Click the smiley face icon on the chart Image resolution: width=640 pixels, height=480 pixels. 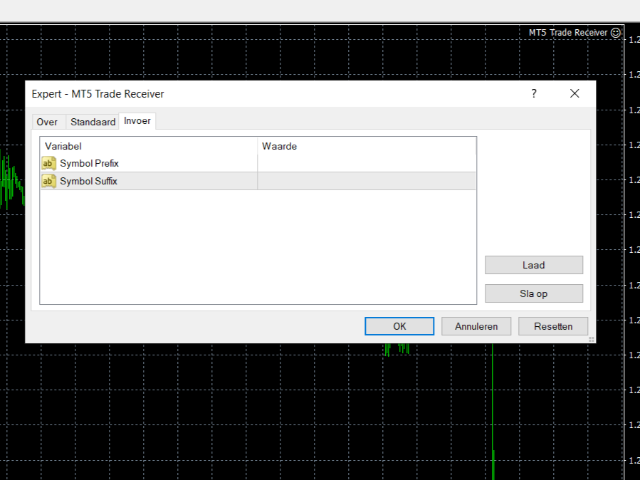pos(616,33)
